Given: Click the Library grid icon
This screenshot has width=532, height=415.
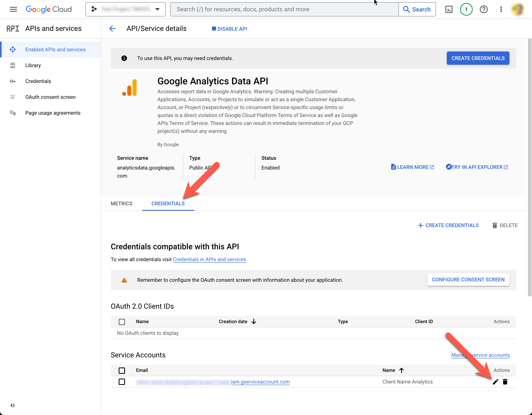Looking at the screenshot, I should [13, 65].
